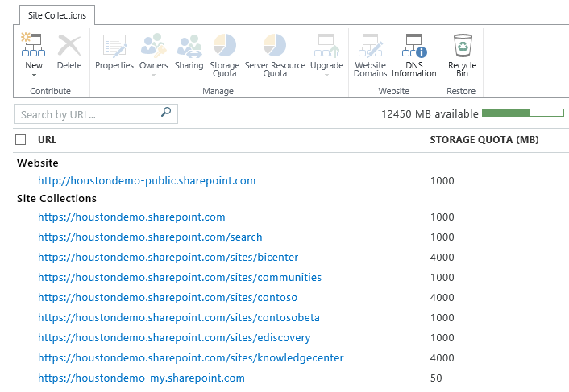
Task: Open Server Resource Quota icon
Action: [x=275, y=45]
